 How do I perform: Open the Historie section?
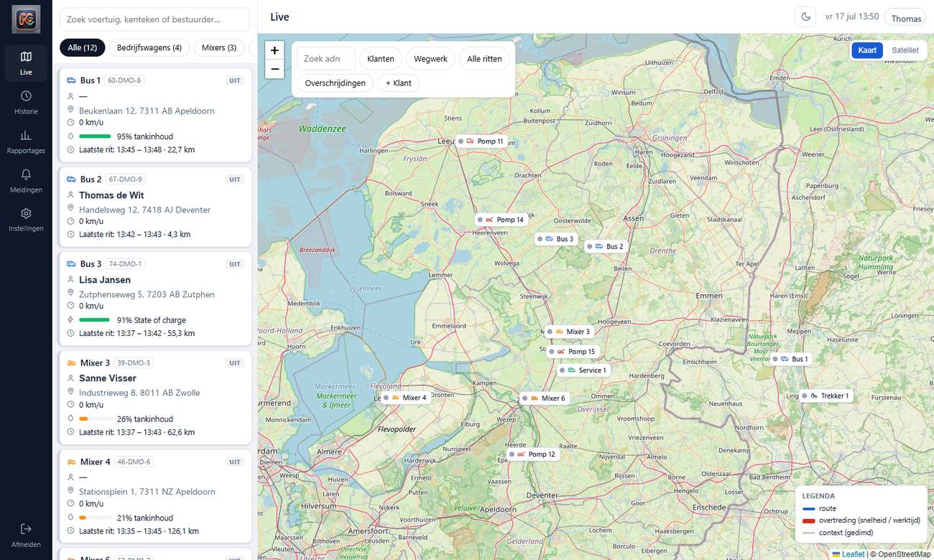coord(26,103)
